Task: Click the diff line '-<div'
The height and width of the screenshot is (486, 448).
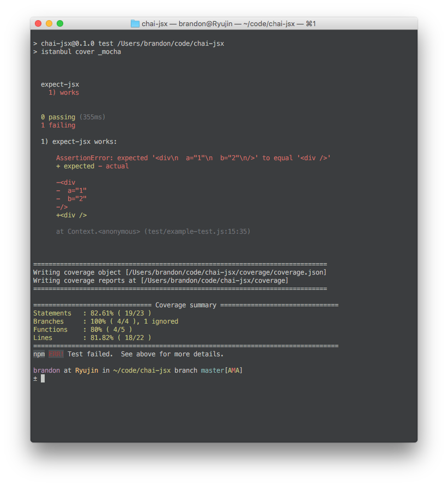Action: click(66, 183)
